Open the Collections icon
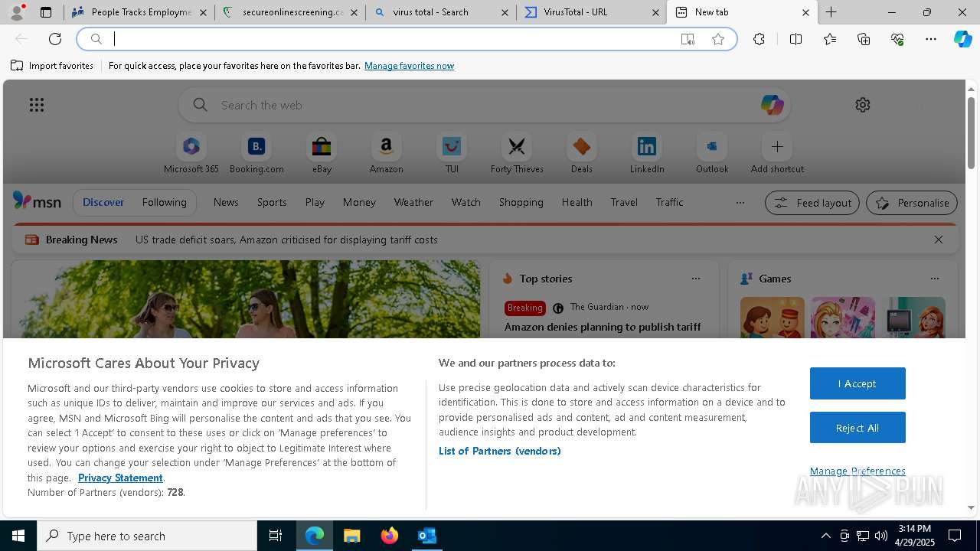 click(864, 39)
